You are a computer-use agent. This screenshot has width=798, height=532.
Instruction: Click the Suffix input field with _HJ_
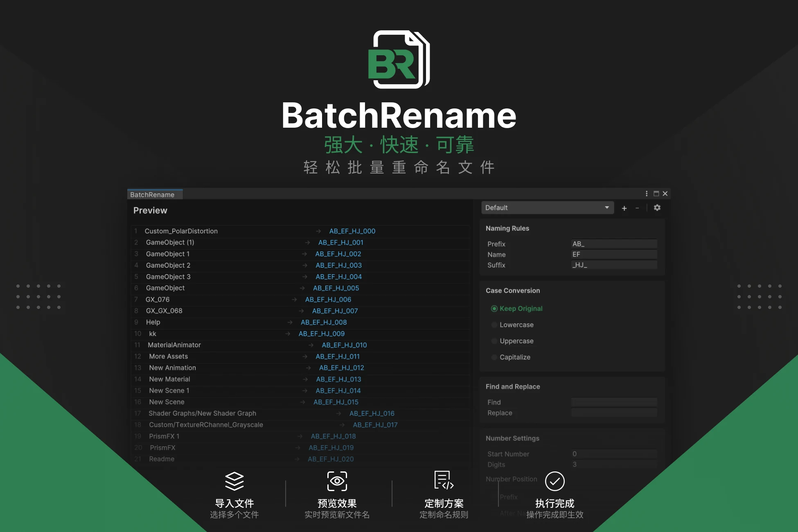[x=614, y=265]
